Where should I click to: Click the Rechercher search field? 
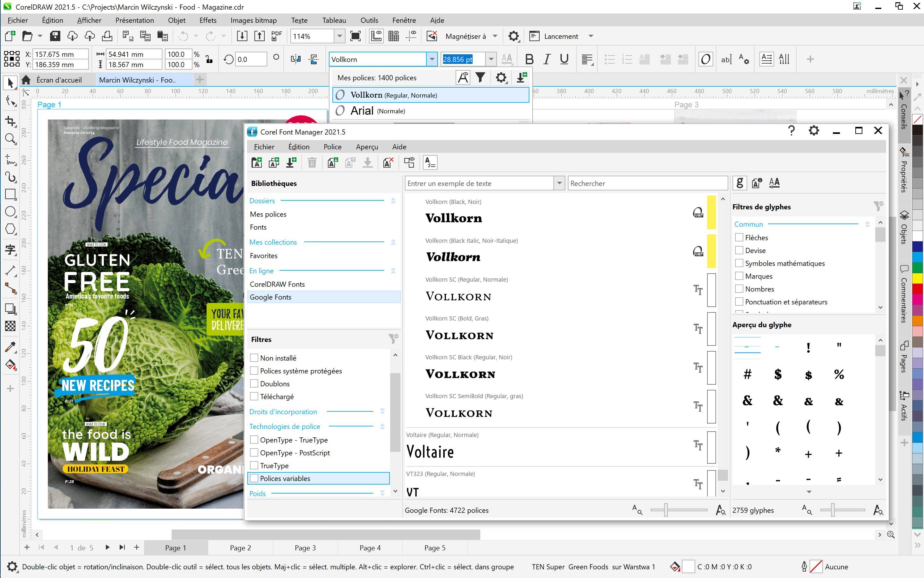click(x=647, y=183)
